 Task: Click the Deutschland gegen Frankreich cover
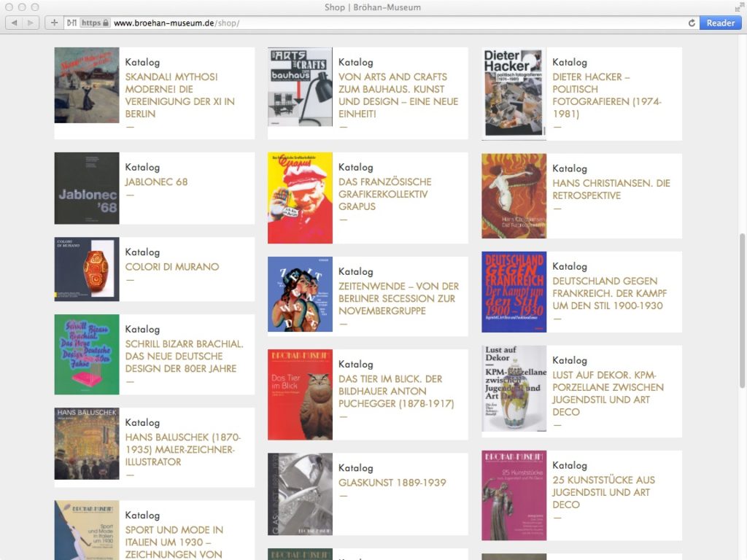(514, 292)
